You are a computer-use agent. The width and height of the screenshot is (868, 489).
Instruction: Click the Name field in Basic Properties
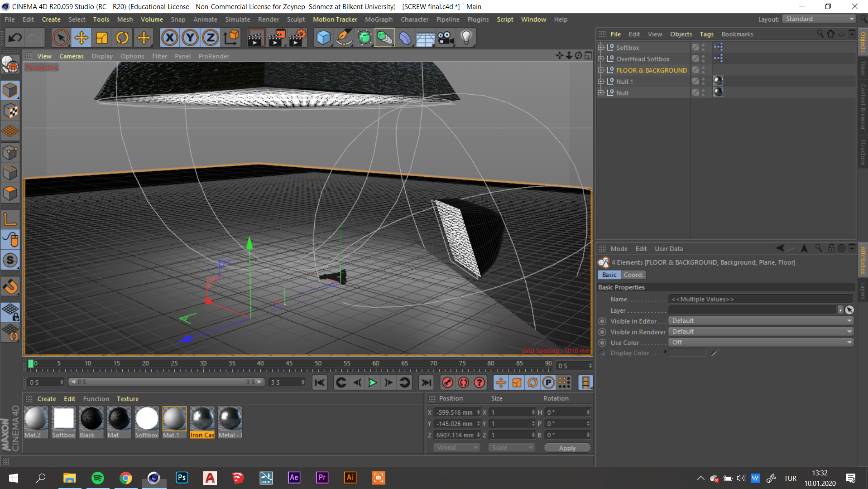(761, 299)
